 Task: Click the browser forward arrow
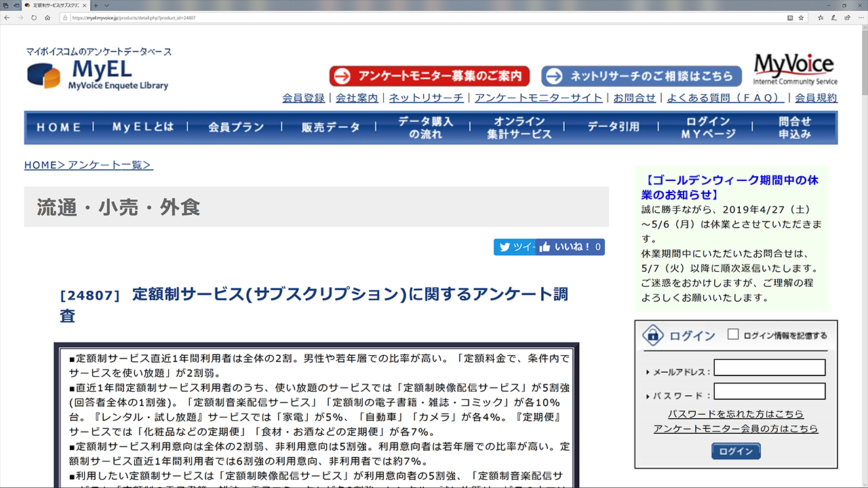[x=20, y=18]
